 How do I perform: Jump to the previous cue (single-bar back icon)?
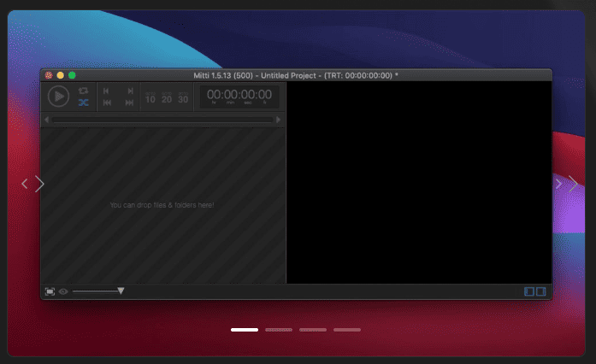pos(106,91)
